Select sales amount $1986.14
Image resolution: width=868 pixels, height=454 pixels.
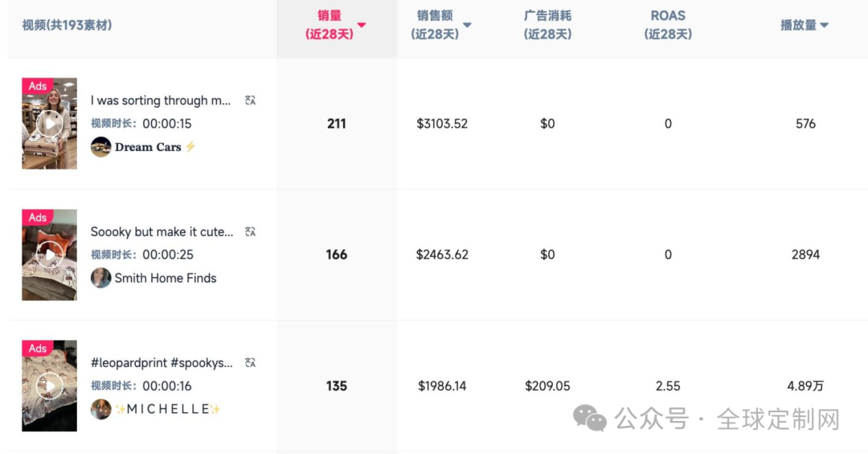click(x=442, y=386)
